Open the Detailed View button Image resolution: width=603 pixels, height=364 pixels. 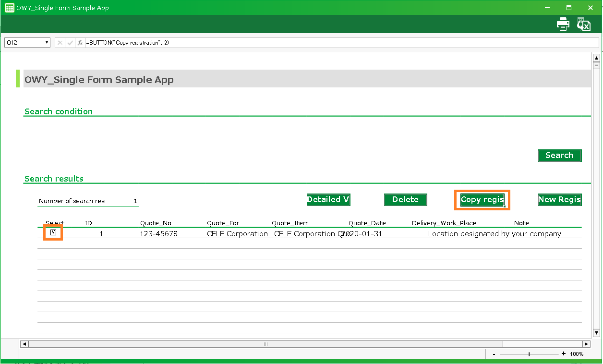(328, 200)
